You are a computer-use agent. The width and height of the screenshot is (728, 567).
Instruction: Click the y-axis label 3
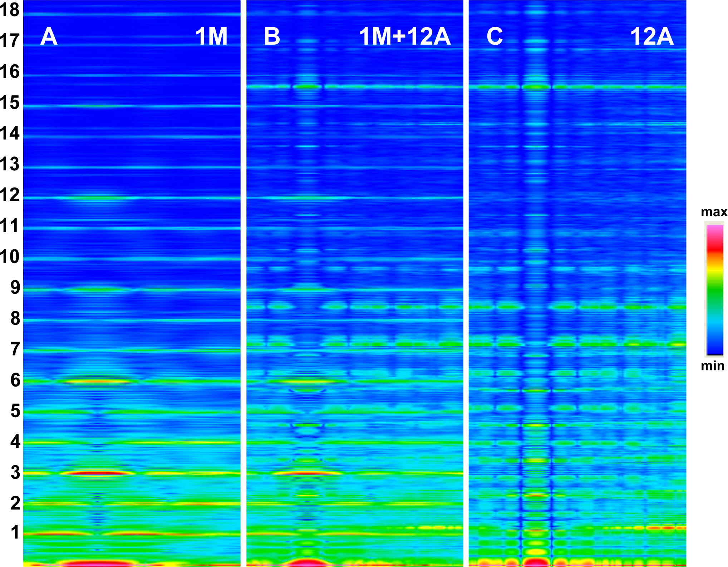click(15, 472)
